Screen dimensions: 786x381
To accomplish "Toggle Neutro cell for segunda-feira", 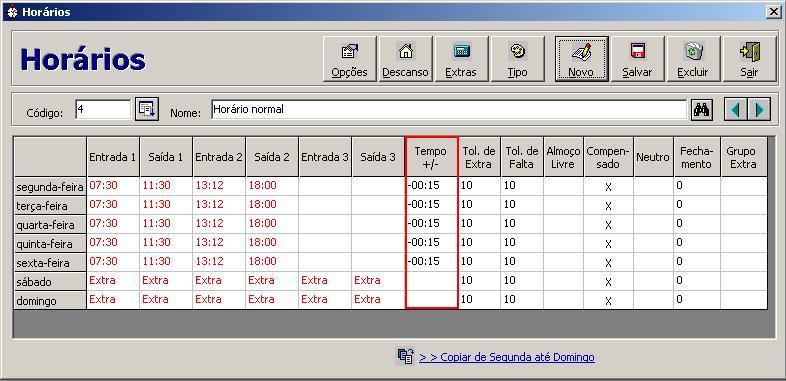I will (653, 186).
